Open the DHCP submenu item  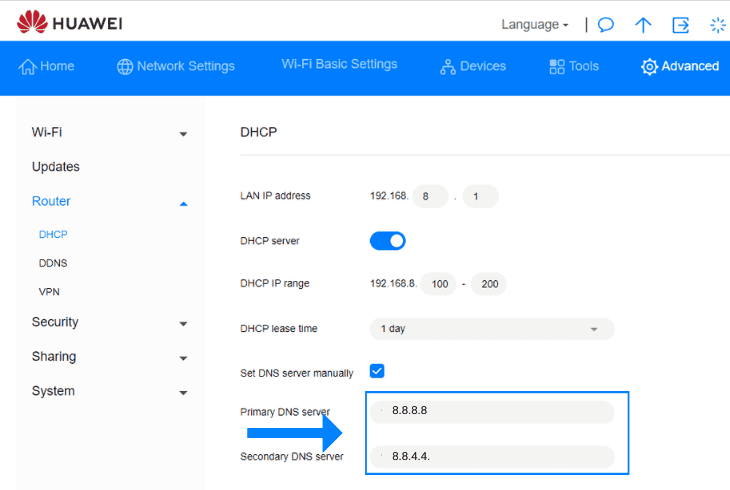pos(53,234)
